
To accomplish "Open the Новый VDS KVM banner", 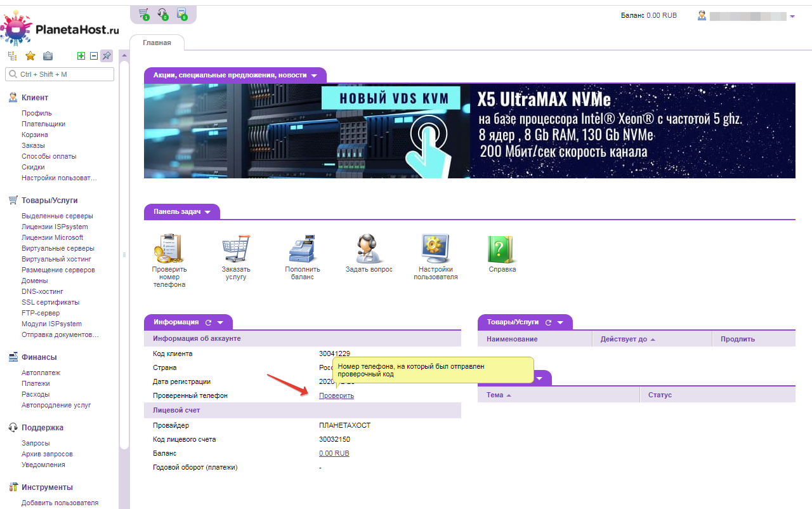I will (469, 131).
